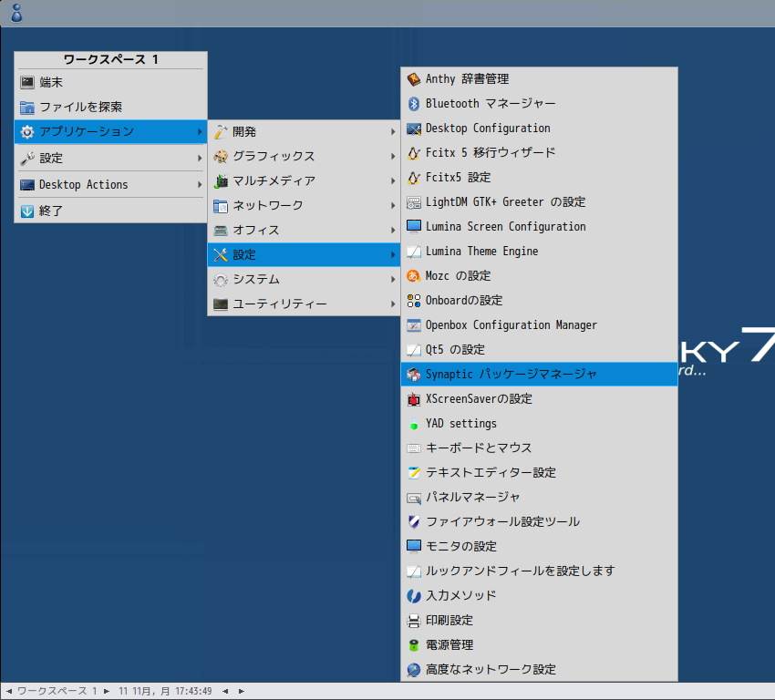The width and height of the screenshot is (775, 700).
Task: Click the 高度なネットワーク設定 icon
Action: [x=414, y=670]
